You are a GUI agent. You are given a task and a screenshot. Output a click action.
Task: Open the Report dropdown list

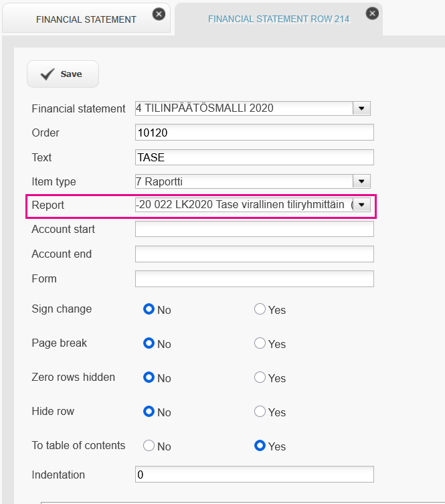[x=361, y=205]
